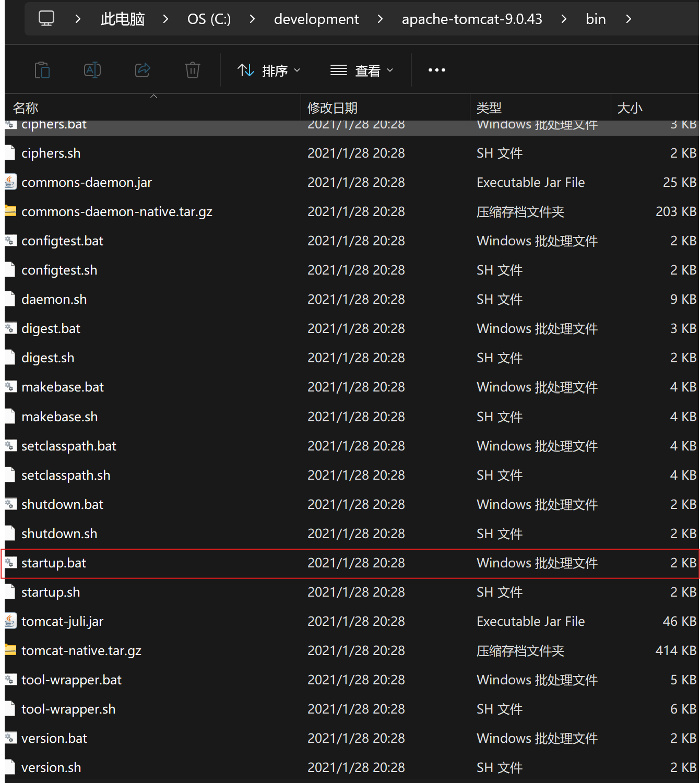The image size is (700, 783).
Task: Click the Delete trash icon in toolbar
Action: [x=193, y=70]
